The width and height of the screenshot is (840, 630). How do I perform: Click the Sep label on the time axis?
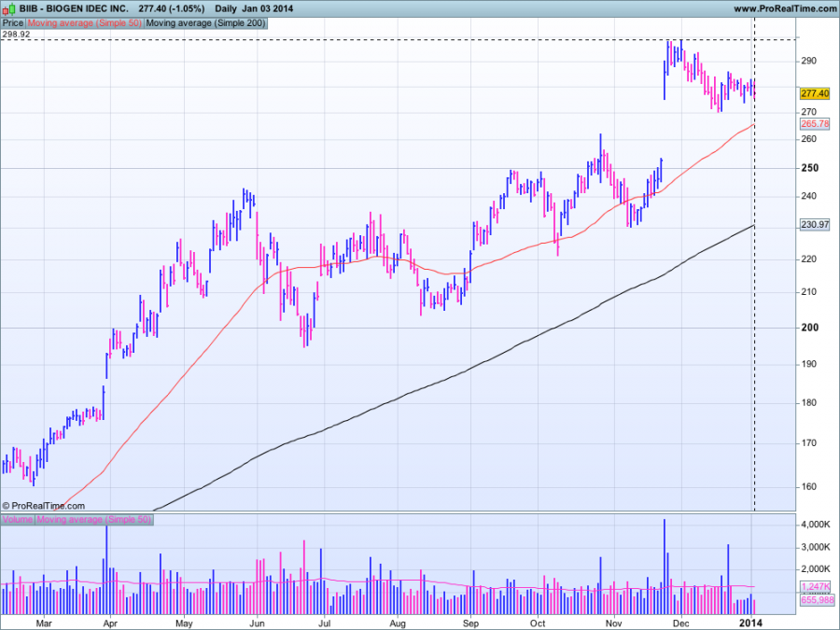(x=471, y=623)
